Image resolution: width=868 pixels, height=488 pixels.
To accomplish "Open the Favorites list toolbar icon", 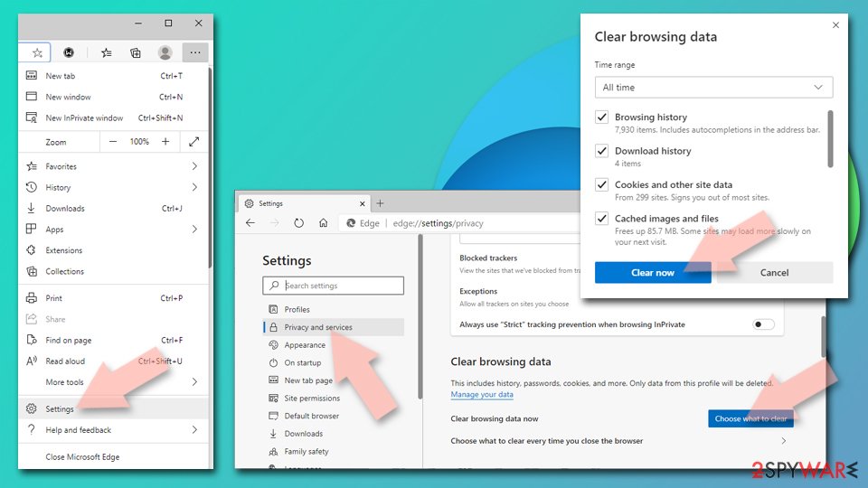I will 107,52.
